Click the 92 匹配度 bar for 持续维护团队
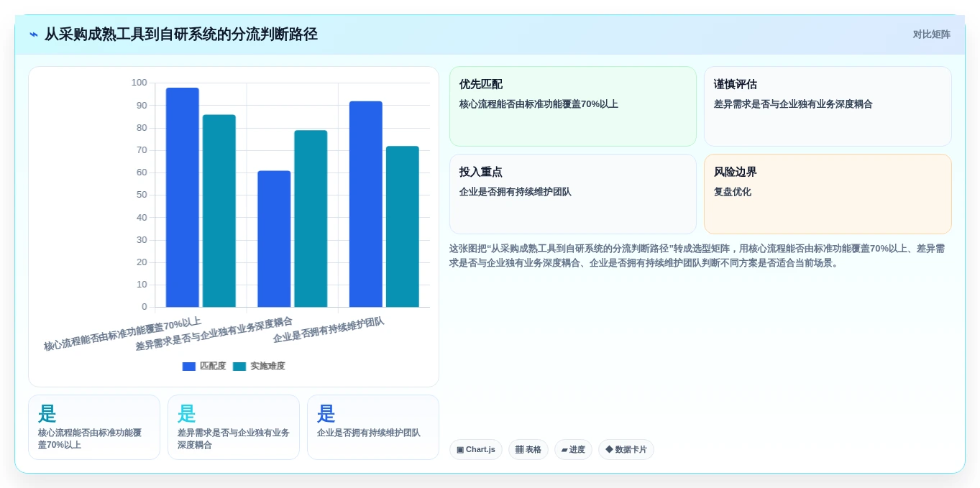 click(x=366, y=205)
